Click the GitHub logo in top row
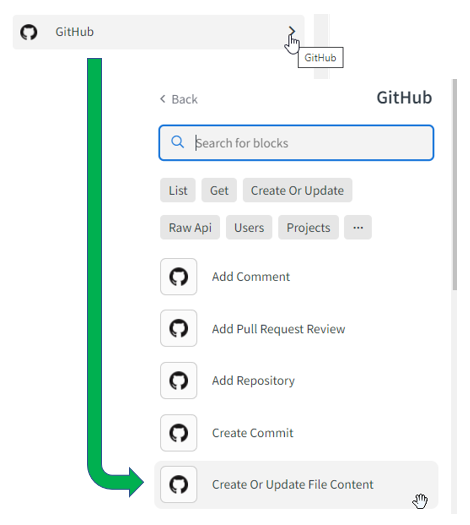Viewport: 470px width, 525px height. (29, 32)
